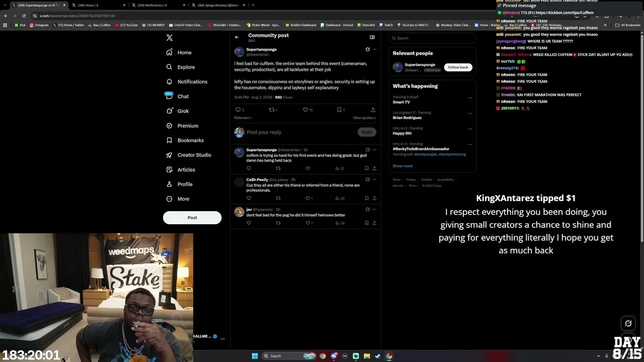Open the X logo home link
Viewport: 644px width, 362px height.
170,38
